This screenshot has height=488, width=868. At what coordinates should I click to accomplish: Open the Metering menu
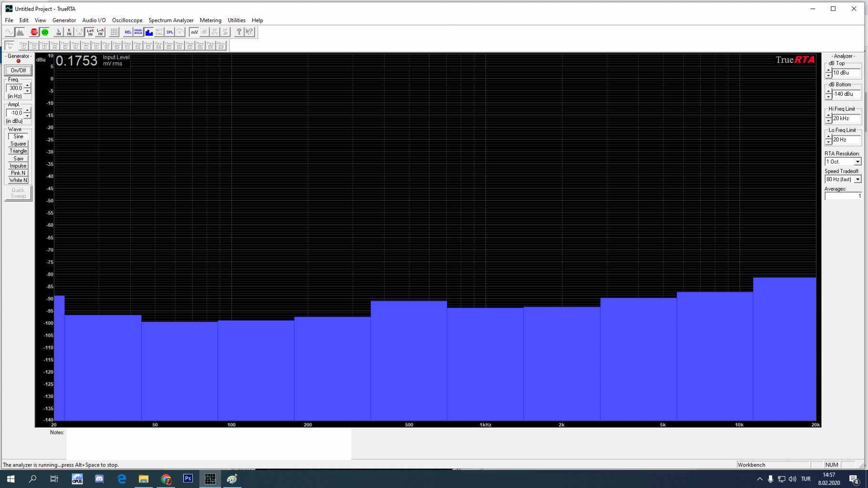pyautogui.click(x=210, y=20)
